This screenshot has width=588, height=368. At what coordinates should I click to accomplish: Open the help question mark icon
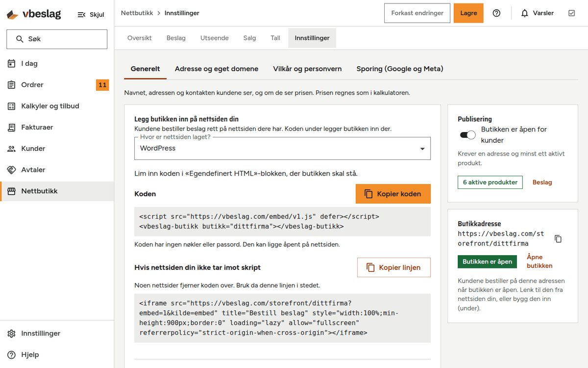coord(496,13)
